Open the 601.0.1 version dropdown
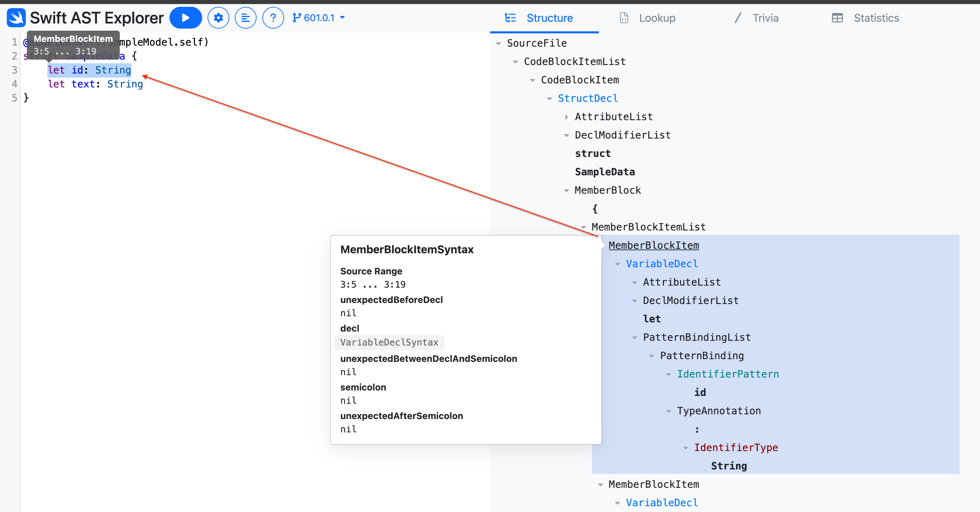980x512 pixels. (x=320, y=18)
